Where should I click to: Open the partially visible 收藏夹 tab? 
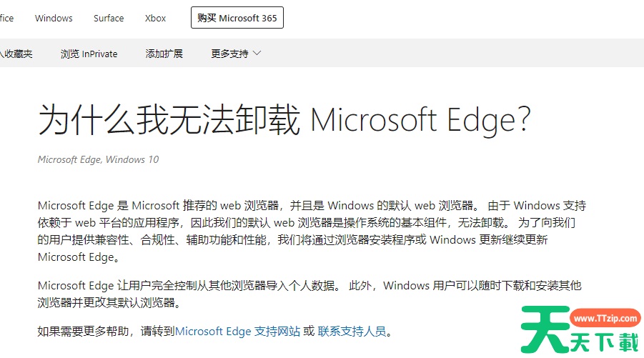point(17,54)
